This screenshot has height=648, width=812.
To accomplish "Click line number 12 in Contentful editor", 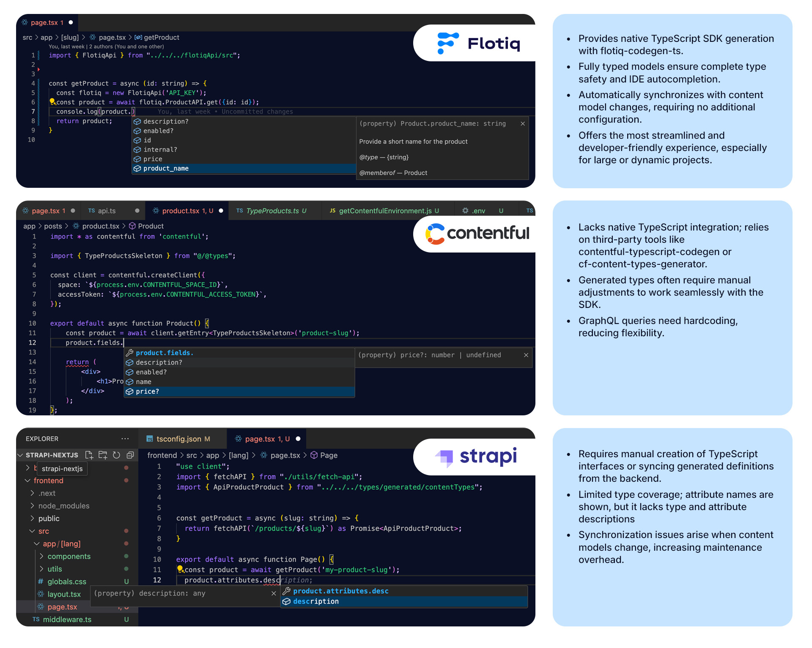I will (x=32, y=343).
